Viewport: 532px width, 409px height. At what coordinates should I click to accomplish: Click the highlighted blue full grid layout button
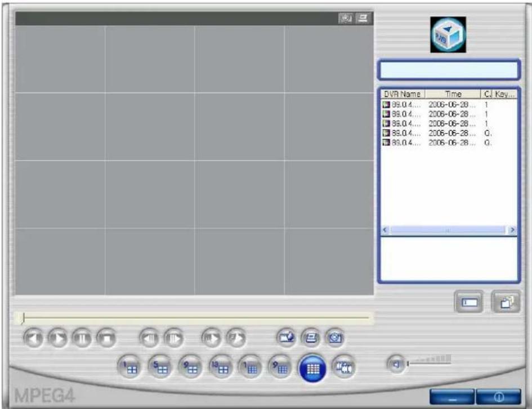[x=312, y=368]
